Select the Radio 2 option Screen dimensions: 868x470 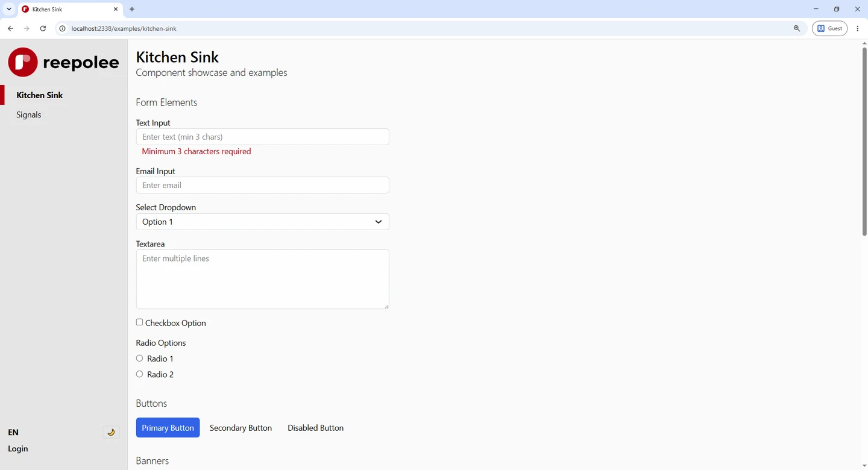(x=139, y=374)
